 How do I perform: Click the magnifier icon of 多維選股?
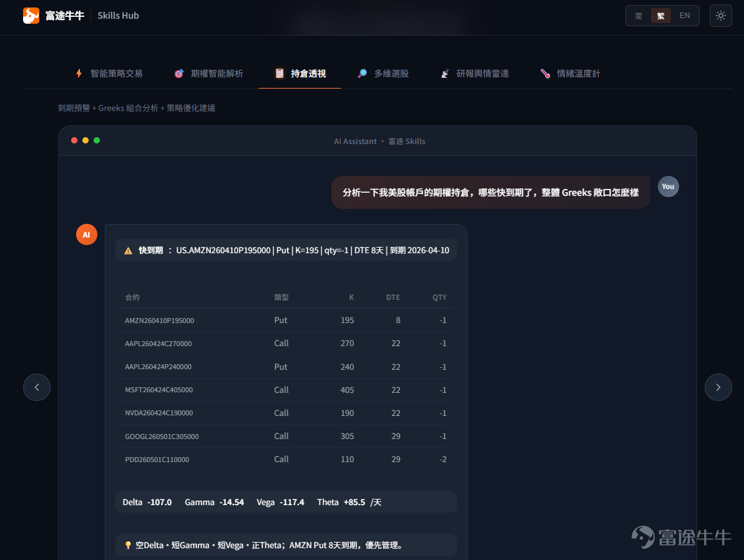tap(362, 74)
